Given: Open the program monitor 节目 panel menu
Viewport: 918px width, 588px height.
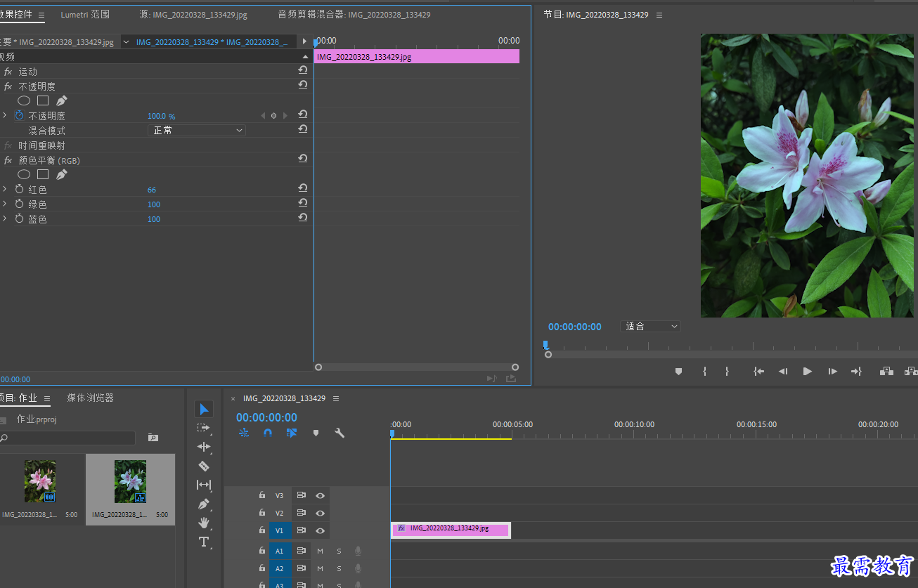Looking at the screenshot, I should click(x=659, y=15).
